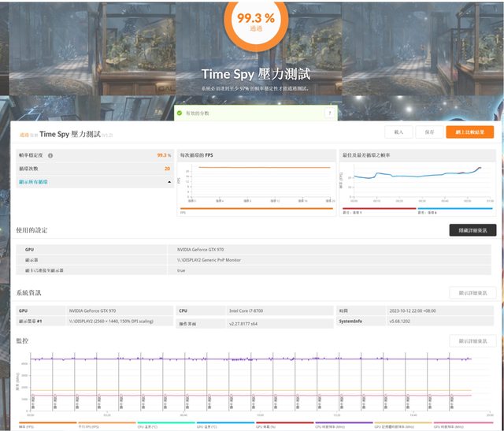504x431 pixels.
Task: Toggle the 幀率 (FPS) legend series
Action: (x=28, y=425)
